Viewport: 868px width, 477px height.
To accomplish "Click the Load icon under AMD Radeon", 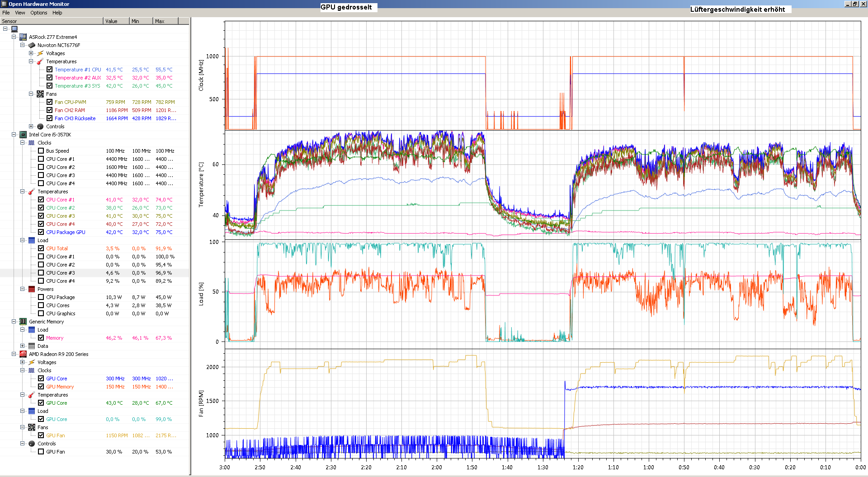I will coord(32,411).
